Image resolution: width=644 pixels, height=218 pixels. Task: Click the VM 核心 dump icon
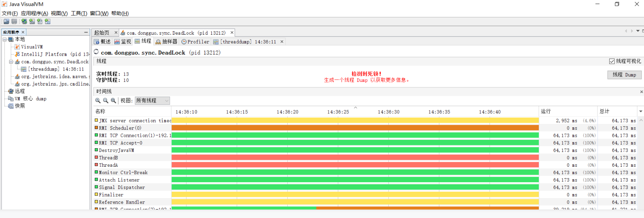11,98
